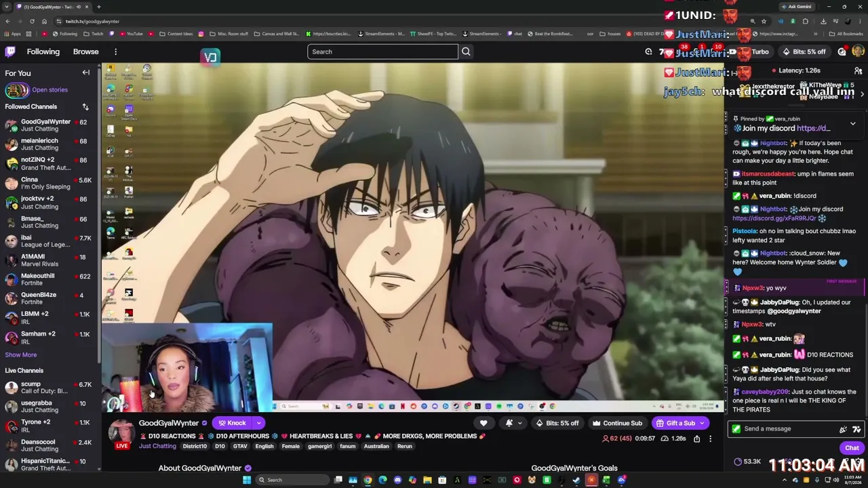Show more followed channels
The width and height of the screenshot is (868, 488).
(21, 354)
